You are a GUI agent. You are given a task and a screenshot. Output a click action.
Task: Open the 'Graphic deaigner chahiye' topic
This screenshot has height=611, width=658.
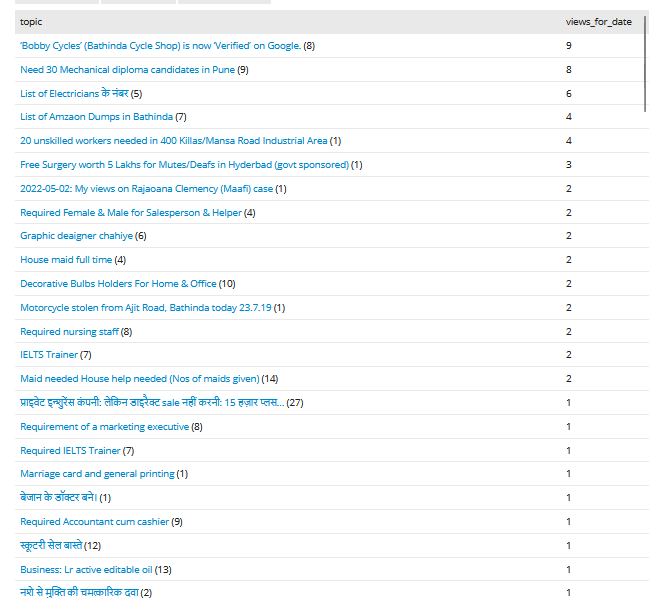76,236
